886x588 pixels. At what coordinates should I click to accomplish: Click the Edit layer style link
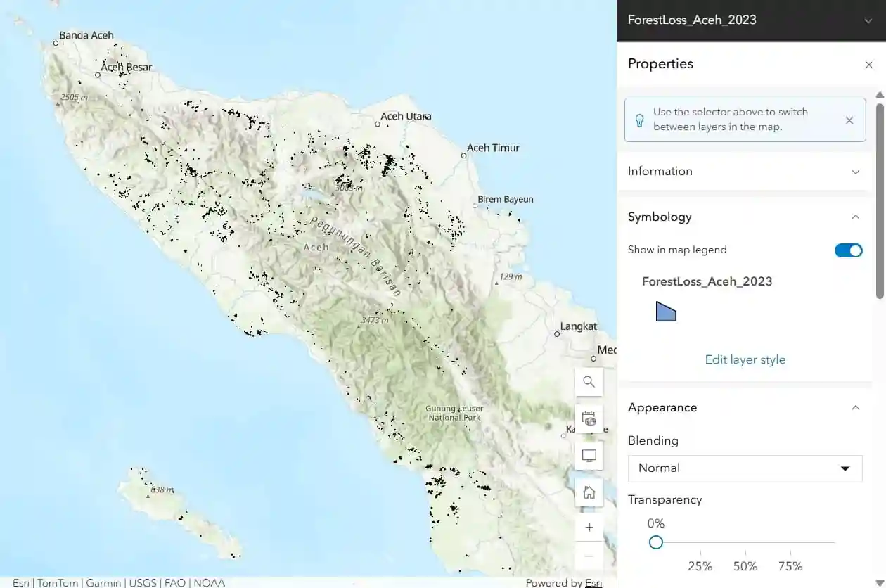click(745, 359)
